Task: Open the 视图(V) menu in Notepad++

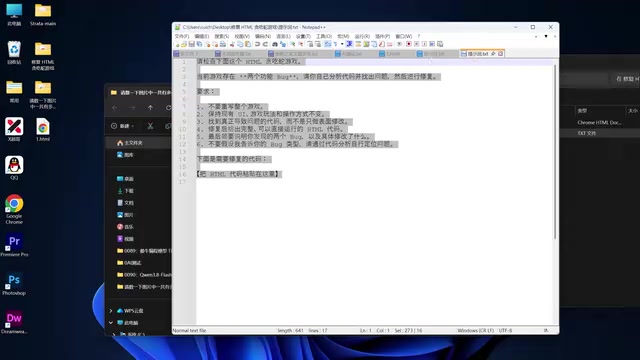Action: click(x=242, y=36)
